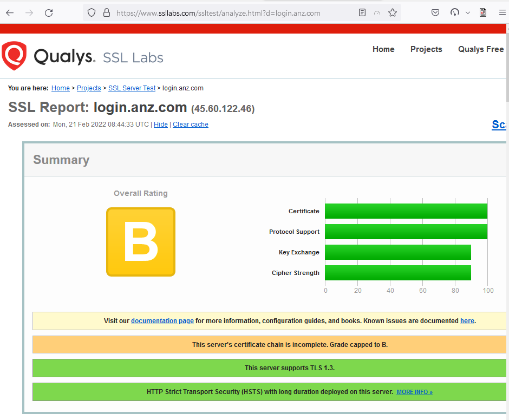509x420 pixels.
Task: Select Projects in the site navigation
Action: point(426,49)
